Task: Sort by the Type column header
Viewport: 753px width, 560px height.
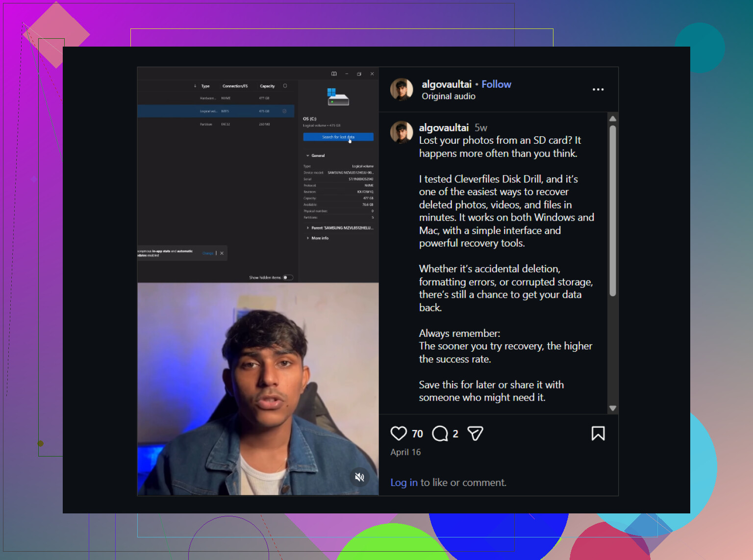Action: click(205, 86)
